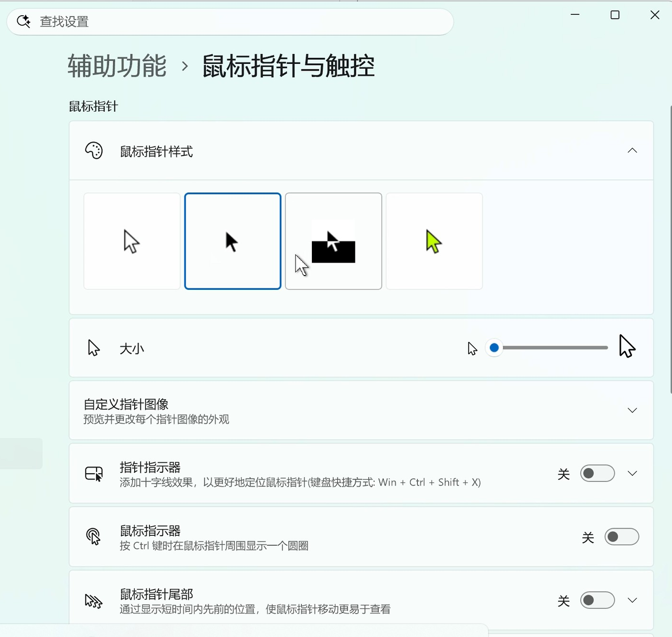Select the white mouse pointer style
This screenshot has width=672, height=637.
point(132,241)
